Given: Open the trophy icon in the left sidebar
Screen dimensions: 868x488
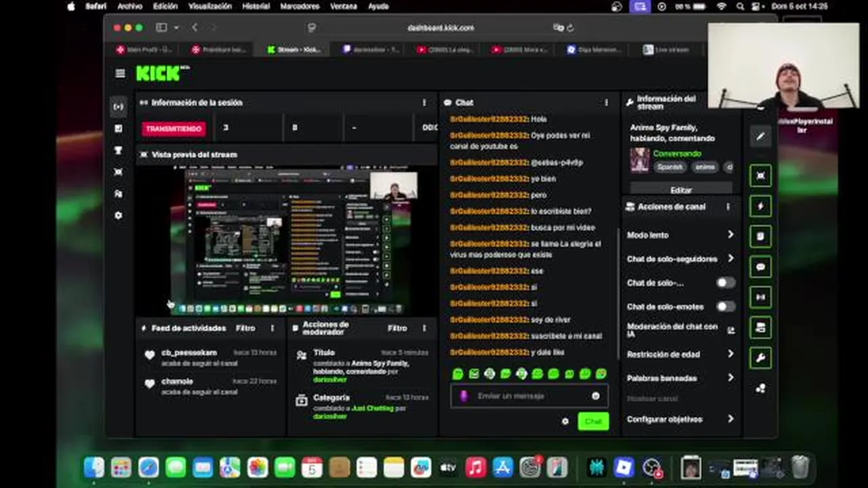Looking at the screenshot, I should click(118, 150).
